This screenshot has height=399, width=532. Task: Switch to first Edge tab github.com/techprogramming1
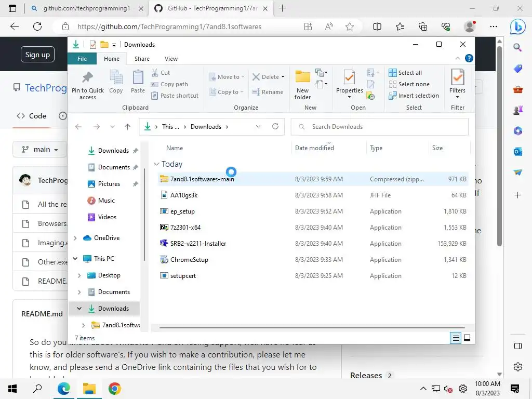(x=87, y=8)
